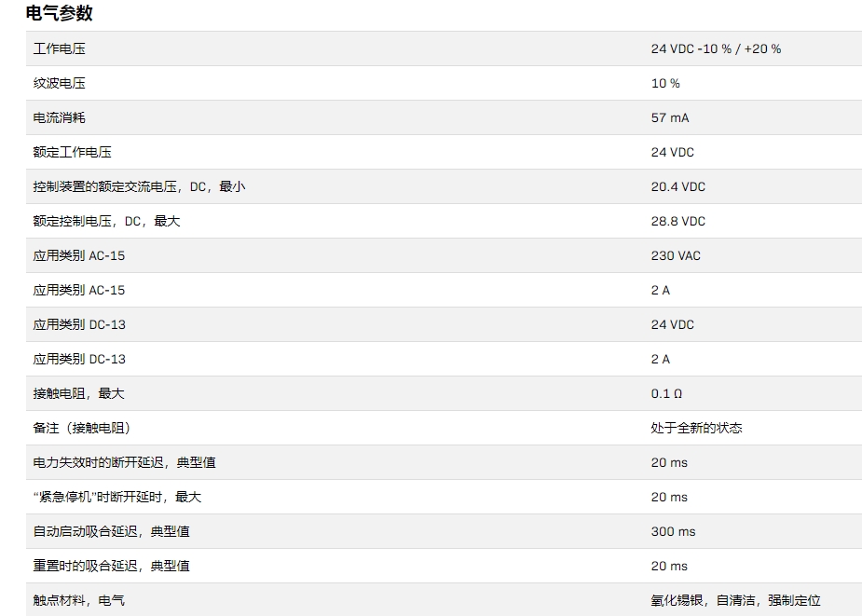Screen dimensions: 862x616
Task: Select the 氧化锡银，自清洁，强制定位 value
Action: click(x=735, y=600)
